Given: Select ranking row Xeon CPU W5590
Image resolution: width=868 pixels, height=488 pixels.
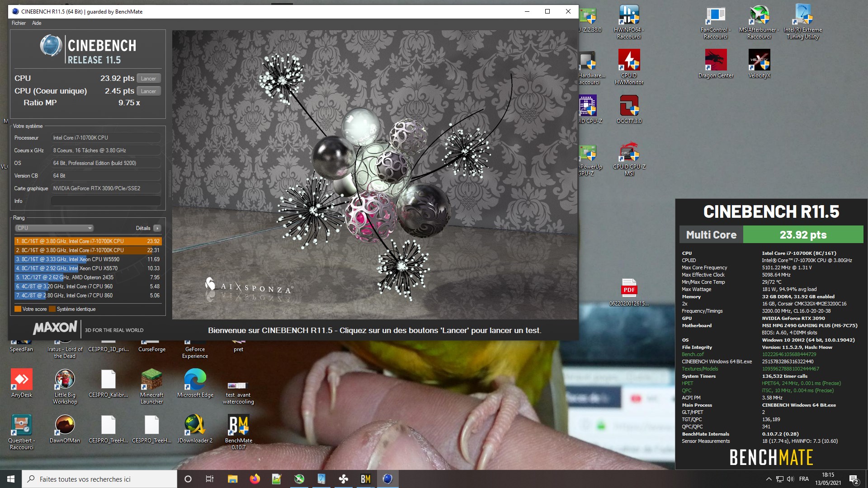Looking at the screenshot, I should coord(88,259).
